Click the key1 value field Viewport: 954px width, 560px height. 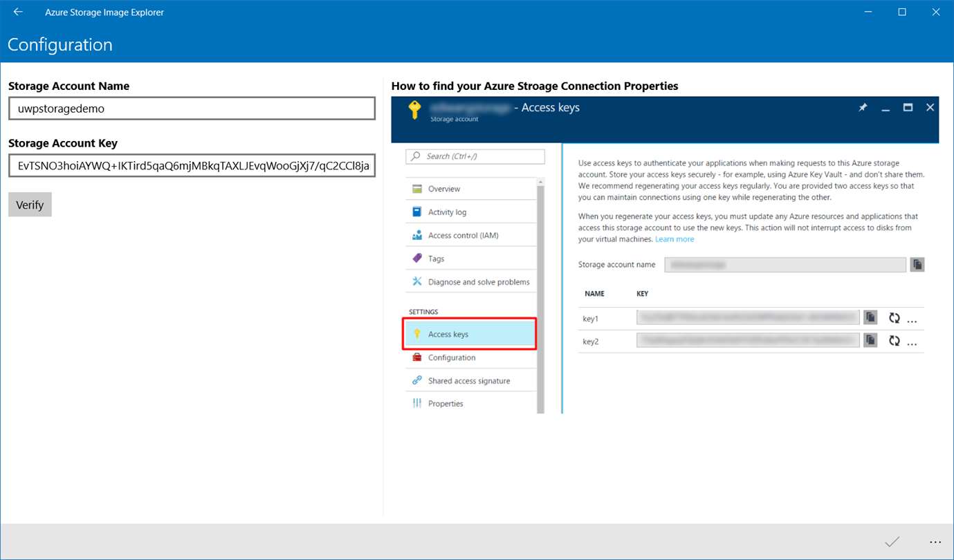point(748,317)
